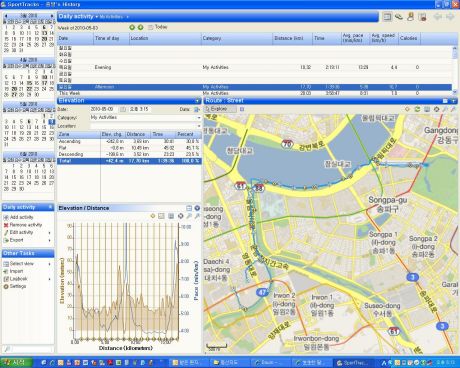Go to previous week with green arrow
Screen dimensions: 460x368
[x=132, y=27]
